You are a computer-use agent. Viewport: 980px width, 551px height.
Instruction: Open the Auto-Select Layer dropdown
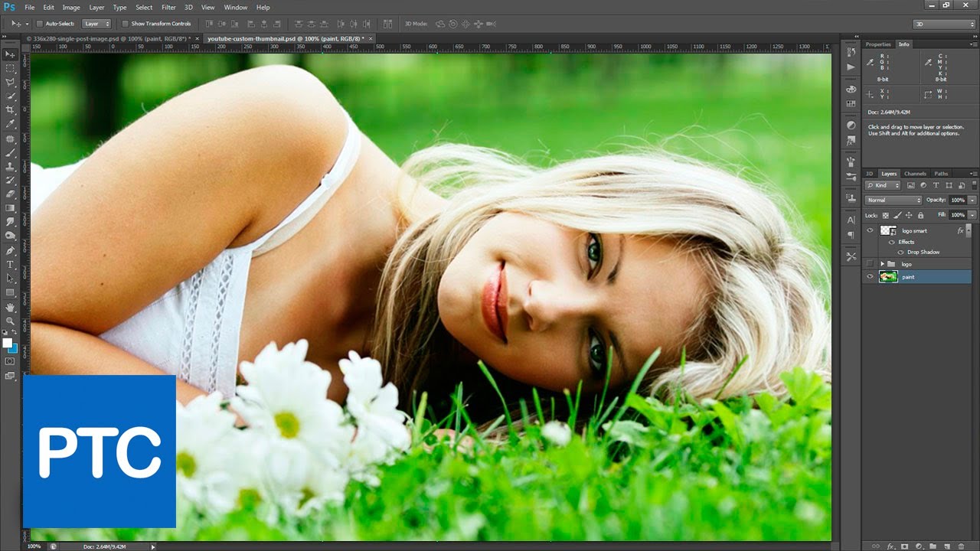click(x=96, y=24)
